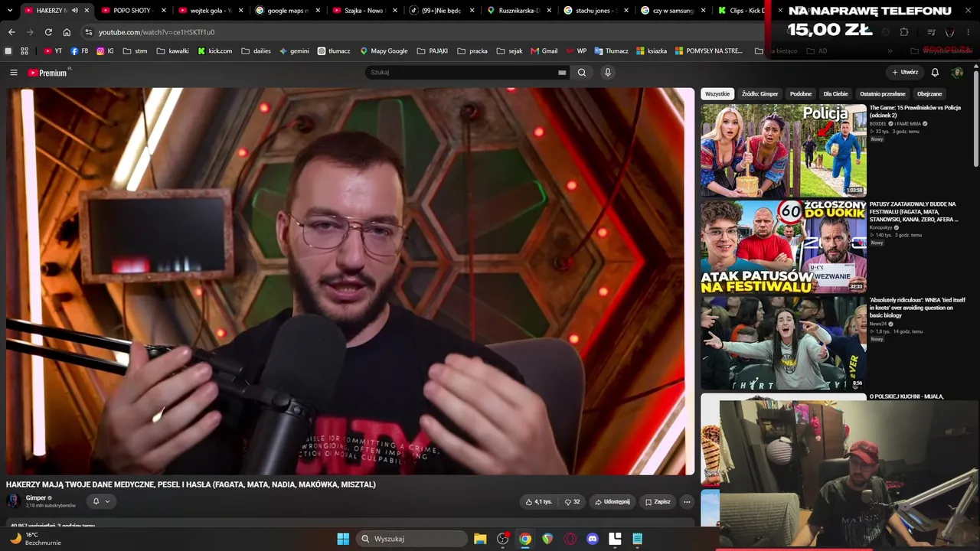Open the YT bookmark
Screen dimensions: 980x551
click(53, 51)
